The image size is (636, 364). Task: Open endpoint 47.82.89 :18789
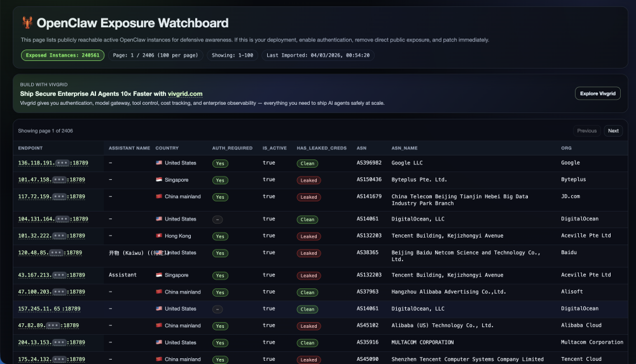(x=48, y=325)
